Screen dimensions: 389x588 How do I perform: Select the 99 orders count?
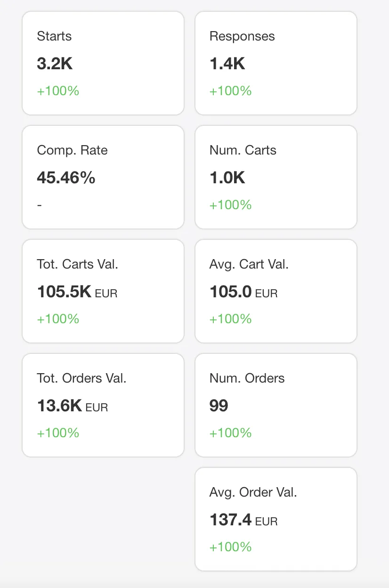[219, 406]
